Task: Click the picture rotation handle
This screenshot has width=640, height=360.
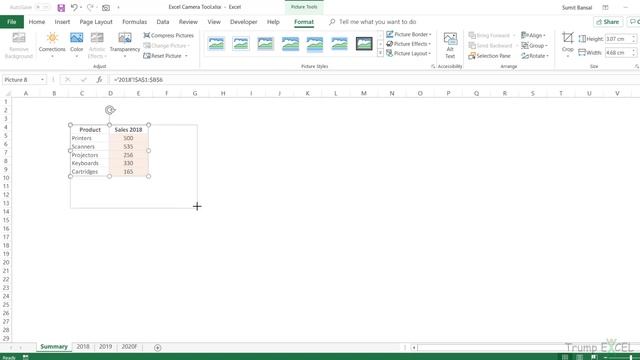Action: pos(110,110)
